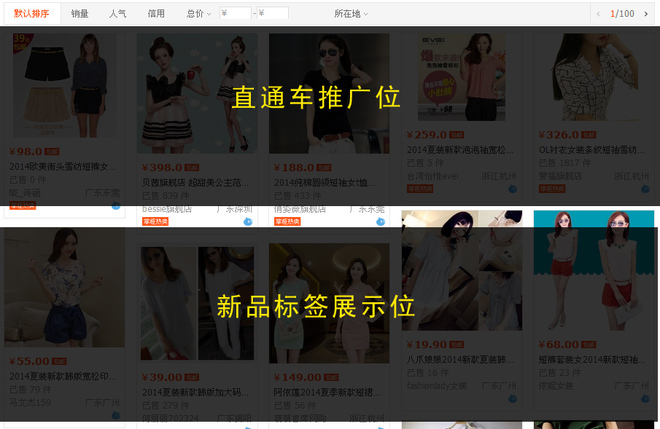660x429 pixels.
Task: Click the blue chat icon for fashionlady女装
Action: tap(513, 399)
